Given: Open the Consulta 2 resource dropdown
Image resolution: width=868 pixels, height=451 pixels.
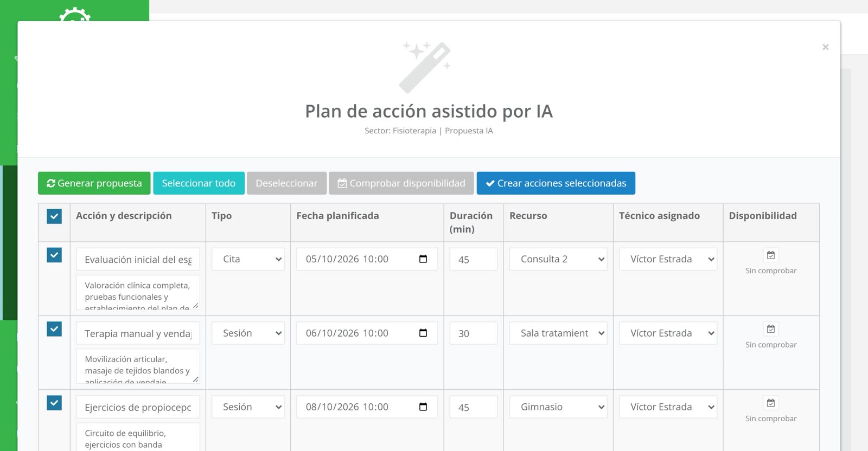Looking at the screenshot, I should pos(558,259).
